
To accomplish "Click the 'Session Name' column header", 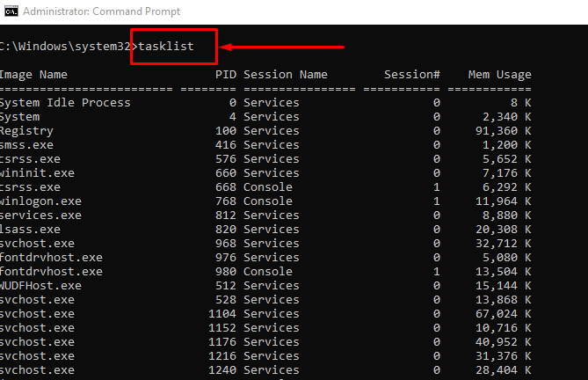I will pyautogui.click(x=285, y=75).
